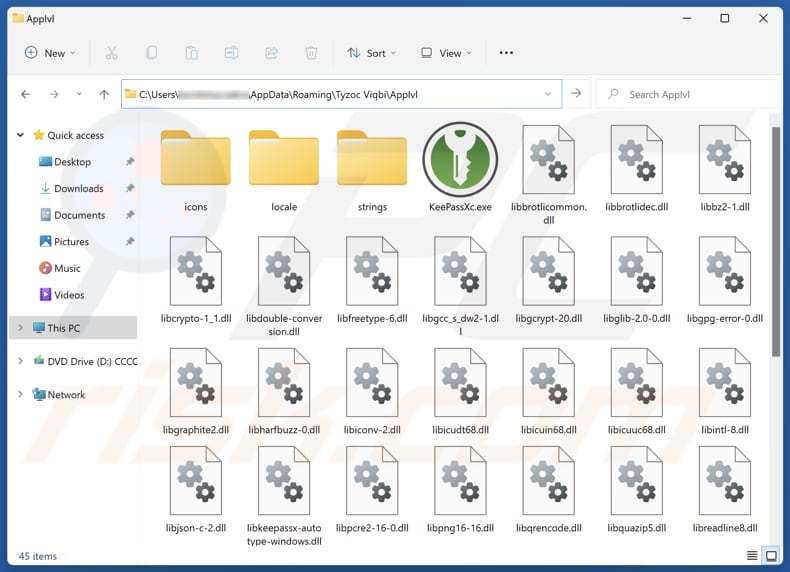The height and width of the screenshot is (572, 790).
Task: Select the libcrypto-1_1.dll file icon
Action: (195, 271)
